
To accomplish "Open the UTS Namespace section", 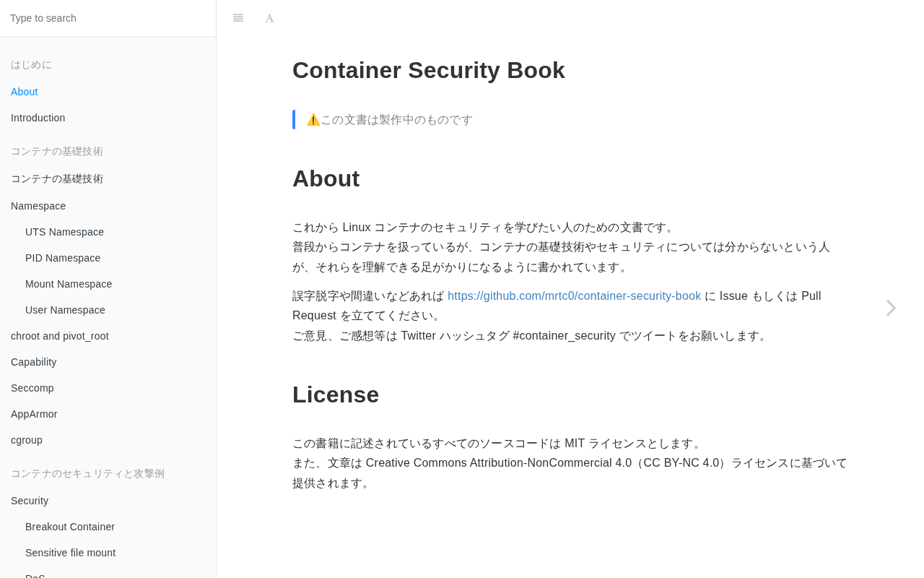I will point(64,232).
